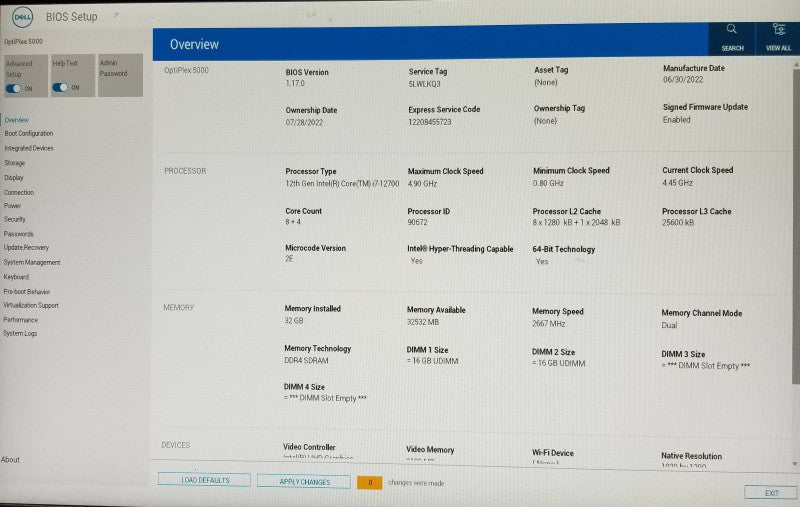Click the Core Count value 8 + 4
Image resolution: width=800 pixels, height=507 pixels.
point(293,222)
